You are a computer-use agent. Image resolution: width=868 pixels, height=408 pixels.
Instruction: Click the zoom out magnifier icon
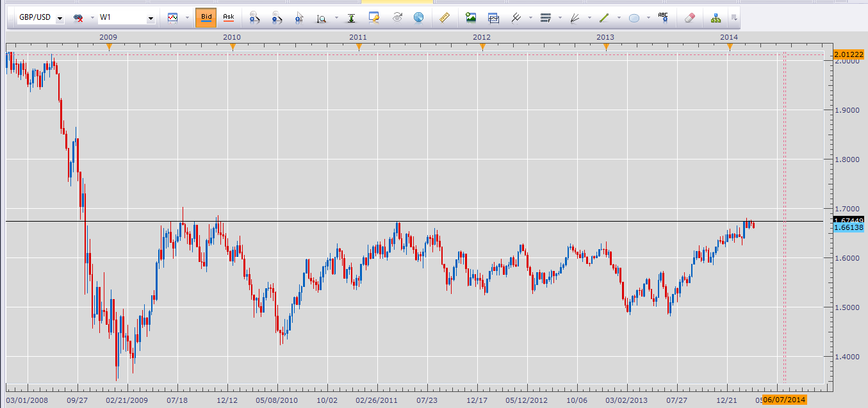[277, 18]
